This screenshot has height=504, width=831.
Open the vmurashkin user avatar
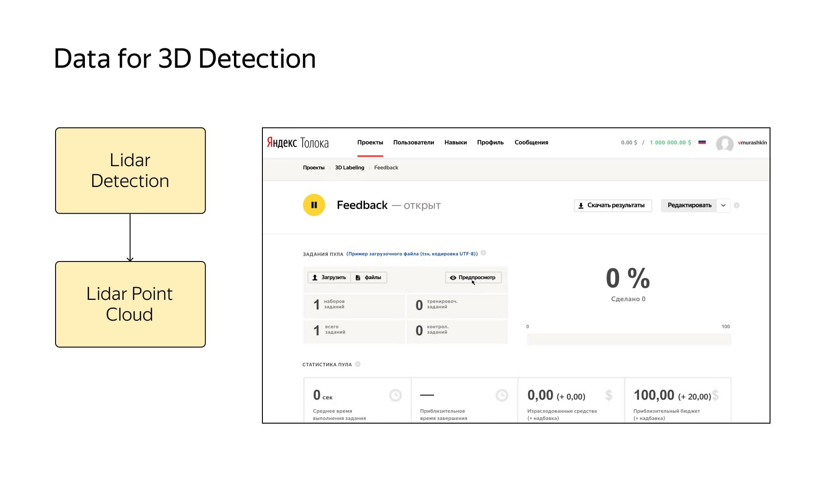coord(725,144)
